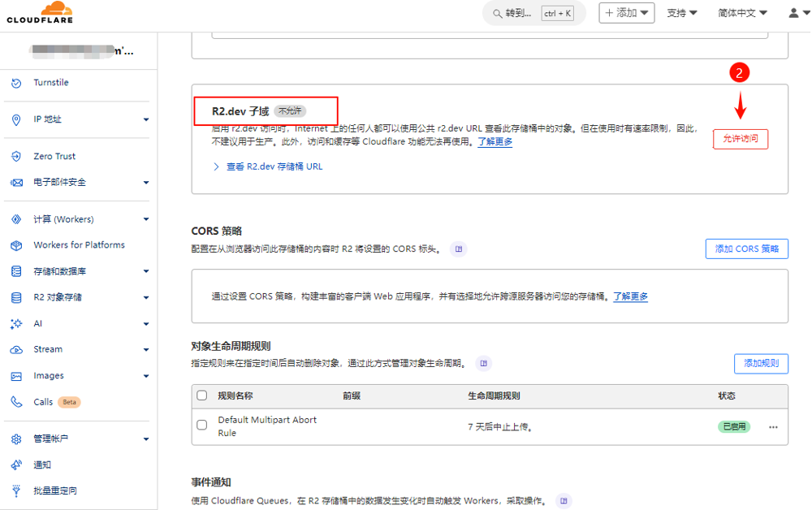Click the 添加 CORS 策略 button

[x=746, y=249]
